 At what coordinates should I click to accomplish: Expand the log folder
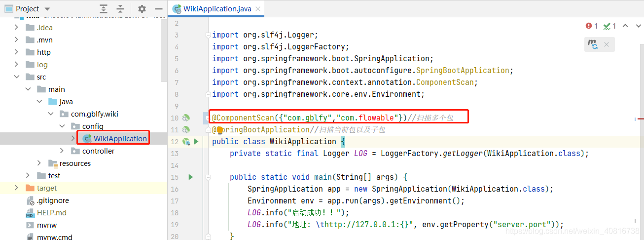(16, 65)
